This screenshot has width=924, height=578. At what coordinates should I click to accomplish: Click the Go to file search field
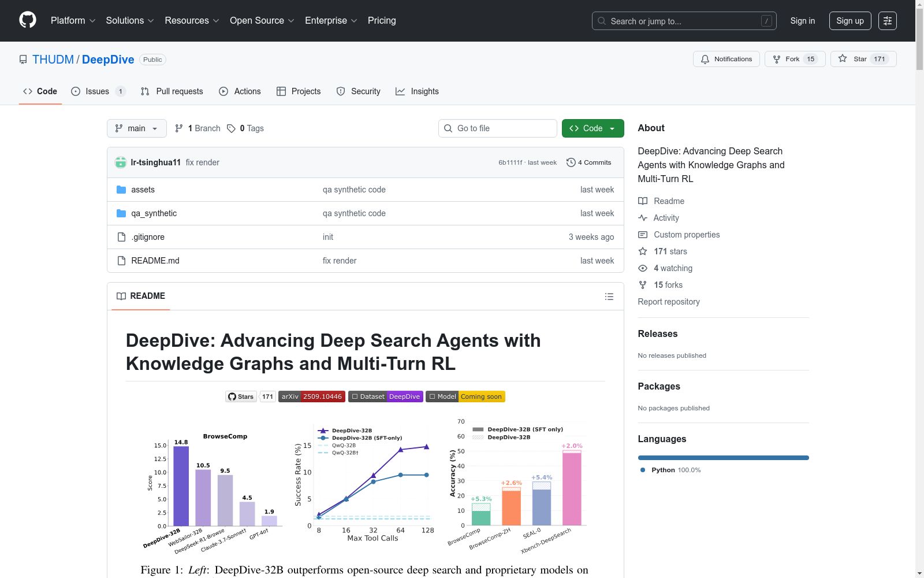[x=498, y=128]
